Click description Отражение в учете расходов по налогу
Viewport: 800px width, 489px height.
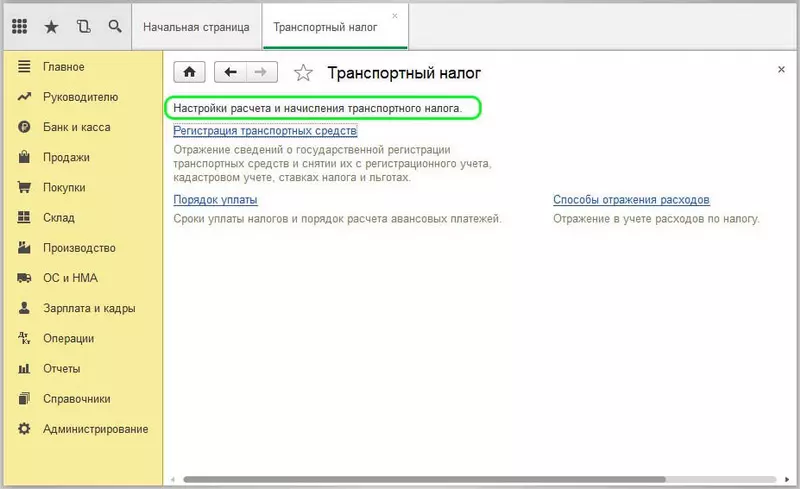point(656,218)
